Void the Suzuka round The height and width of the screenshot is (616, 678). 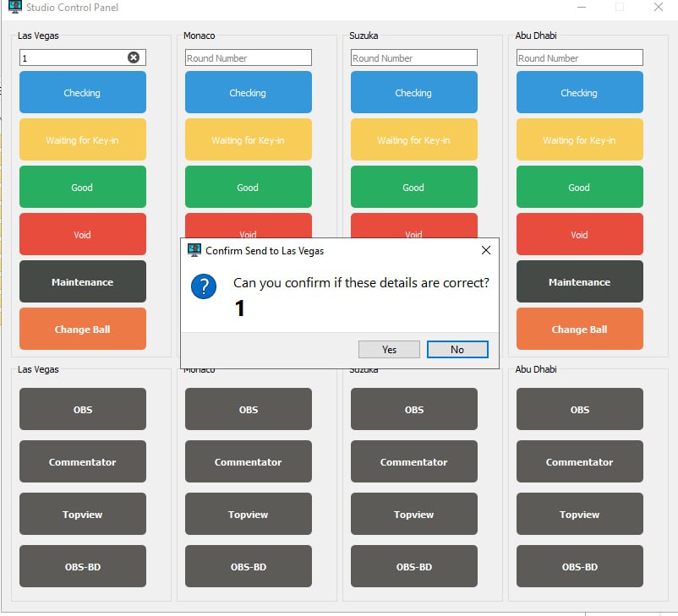click(413, 226)
